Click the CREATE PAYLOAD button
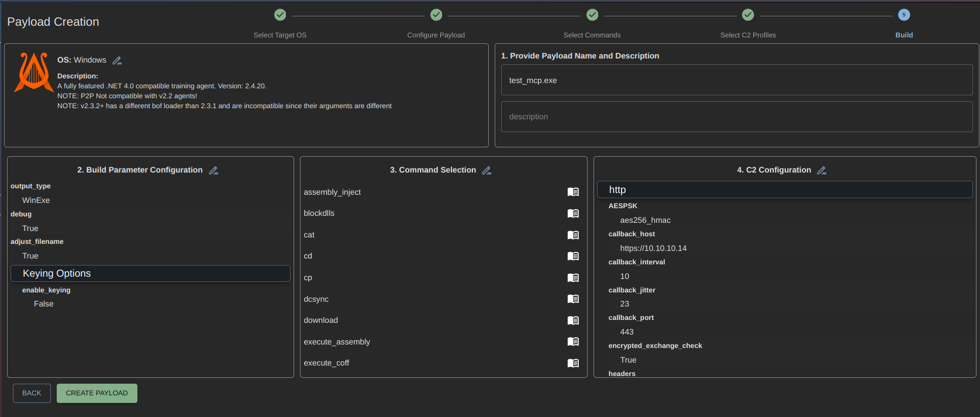The height and width of the screenshot is (417, 980). click(97, 393)
